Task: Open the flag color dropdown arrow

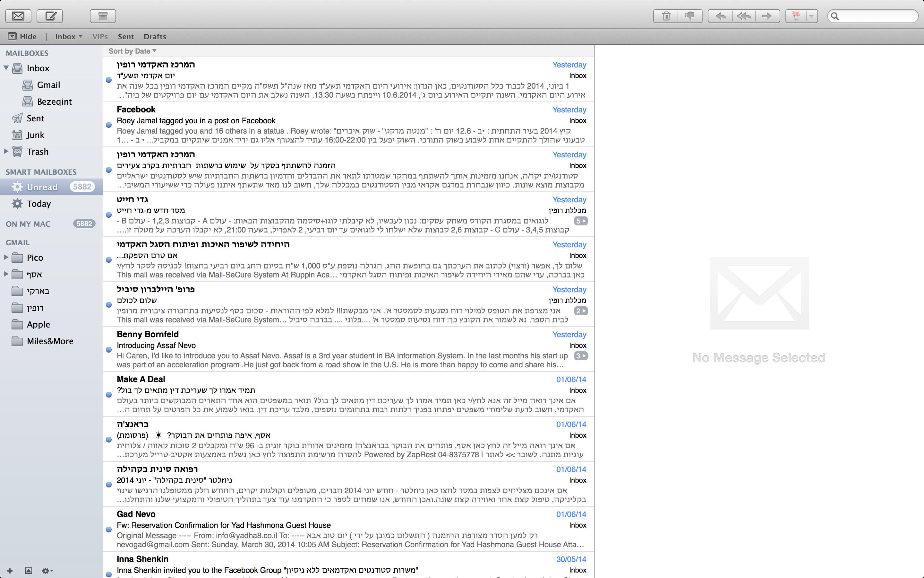Action: pos(811,16)
